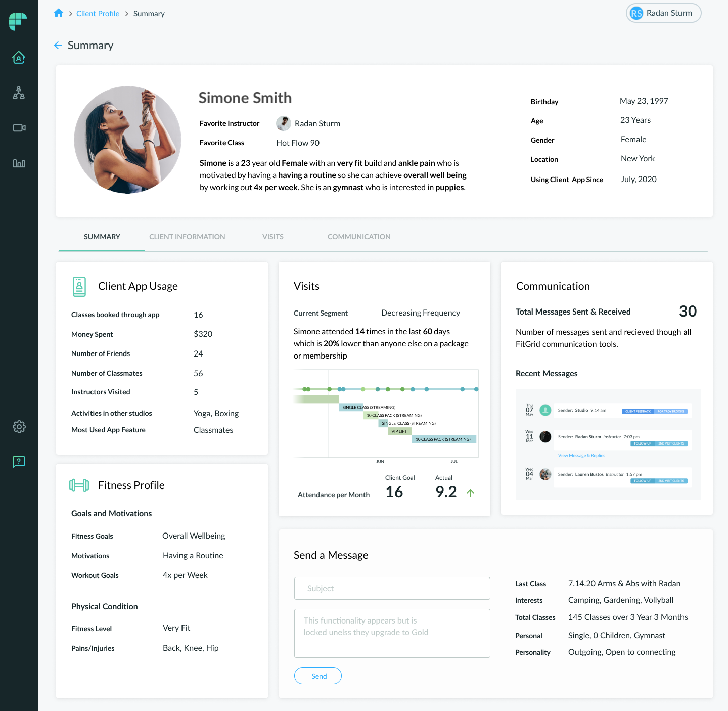Open the clients network icon in the sidebar
728x711 pixels.
pos(19,92)
